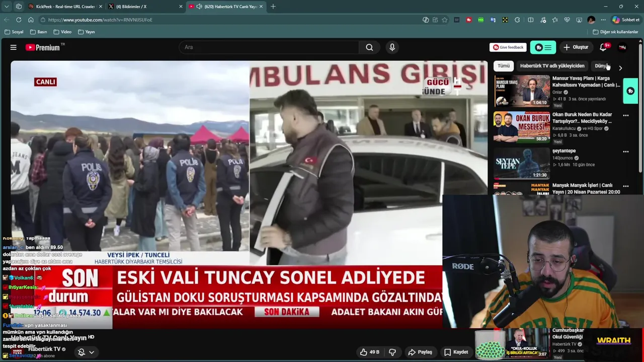Open YouTube notifications bell
The width and height of the screenshot is (644, 362).
point(603,47)
